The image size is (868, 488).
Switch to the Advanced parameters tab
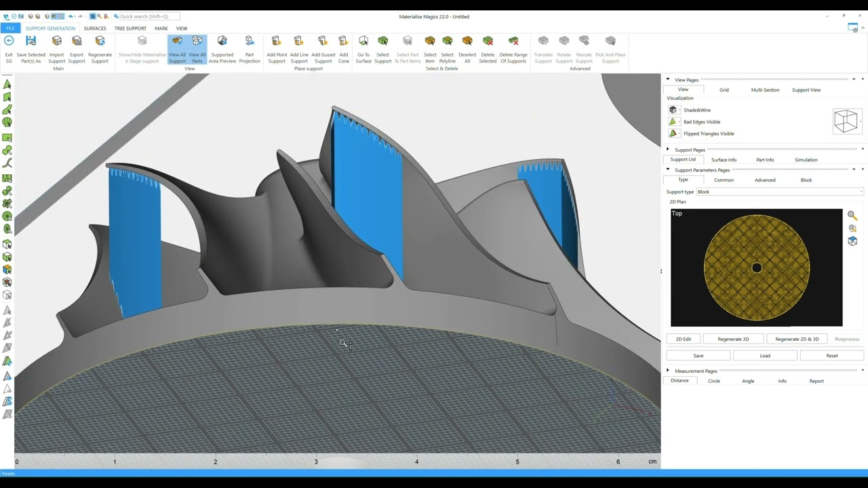click(765, 180)
